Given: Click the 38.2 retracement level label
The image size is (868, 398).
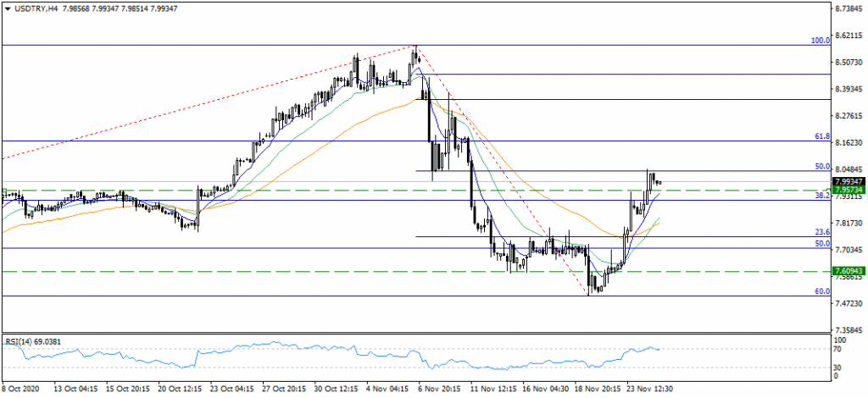Looking at the screenshot, I should point(821,195).
